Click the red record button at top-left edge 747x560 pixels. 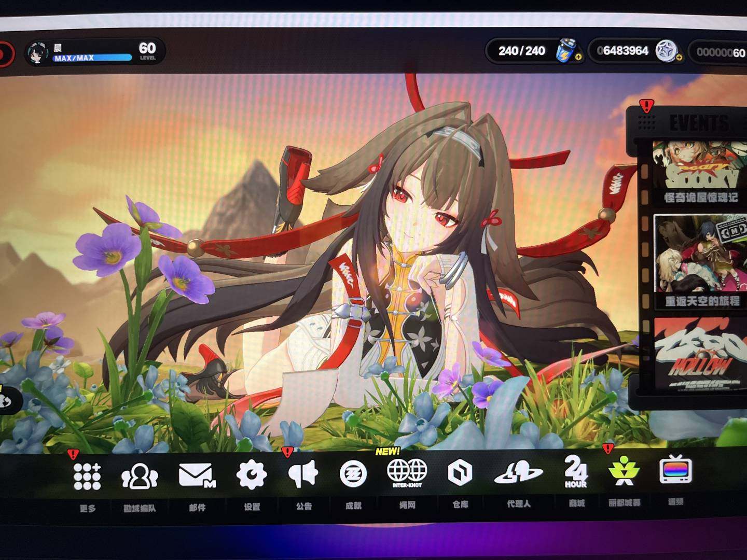point(6,54)
